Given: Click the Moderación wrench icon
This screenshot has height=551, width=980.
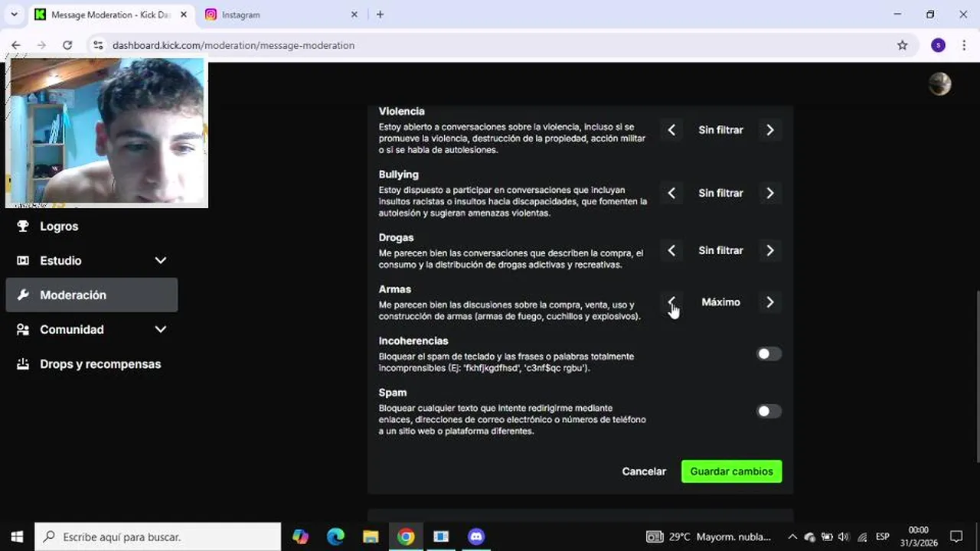Looking at the screenshot, I should pyautogui.click(x=23, y=295).
